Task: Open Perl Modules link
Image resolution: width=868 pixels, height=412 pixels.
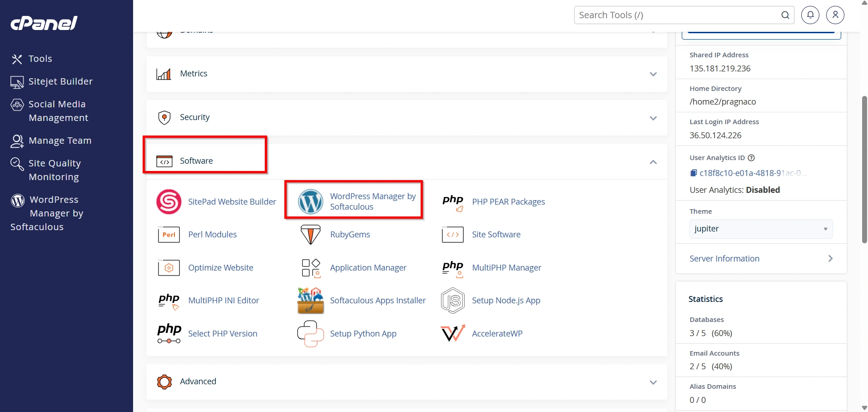Action: tap(213, 235)
